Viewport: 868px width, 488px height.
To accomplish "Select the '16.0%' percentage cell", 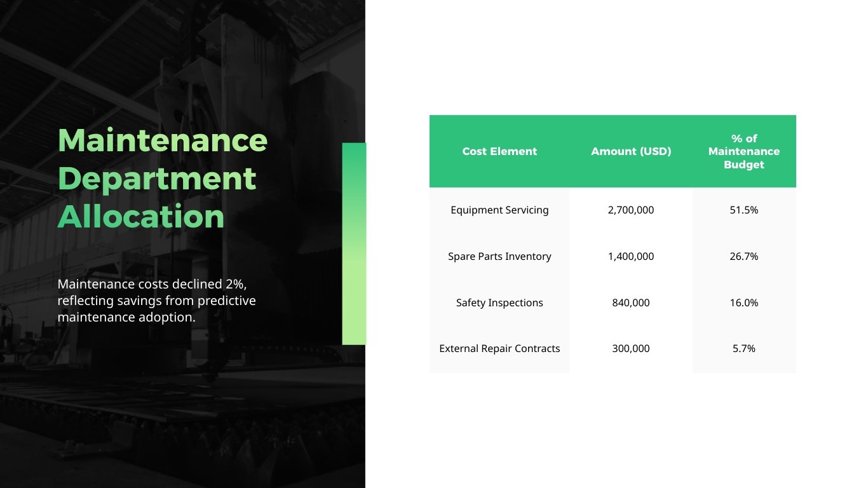I will coord(743,302).
